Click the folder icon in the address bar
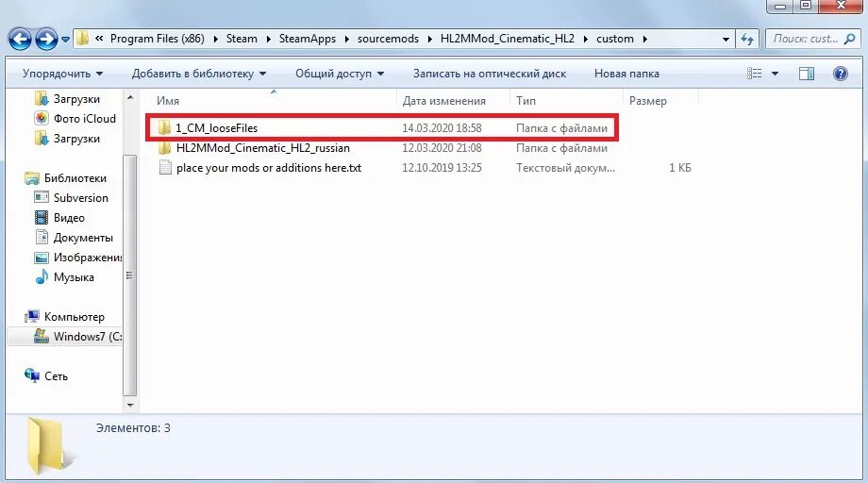 click(82, 39)
